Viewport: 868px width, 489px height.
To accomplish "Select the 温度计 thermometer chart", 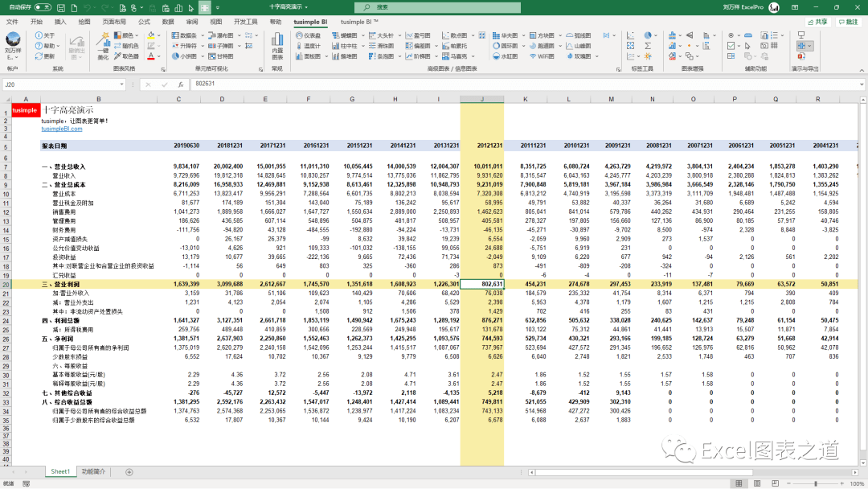I will click(307, 46).
